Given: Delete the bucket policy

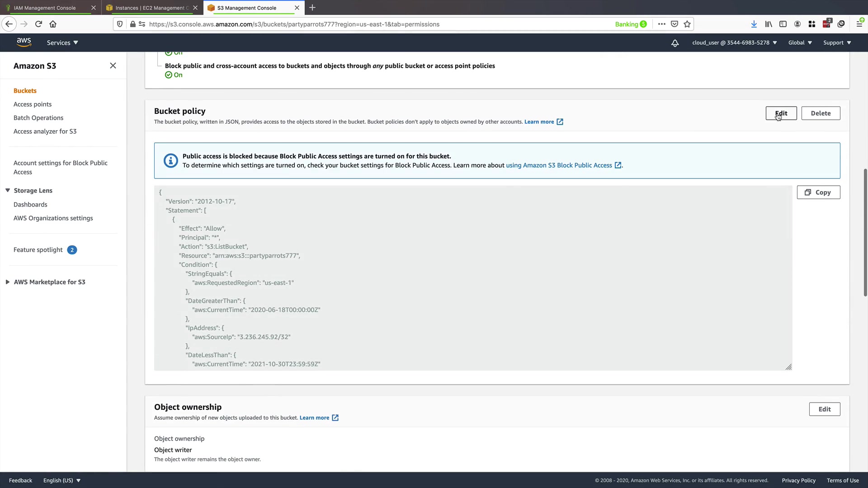Looking at the screenshot, I should (x=820, y=113).
